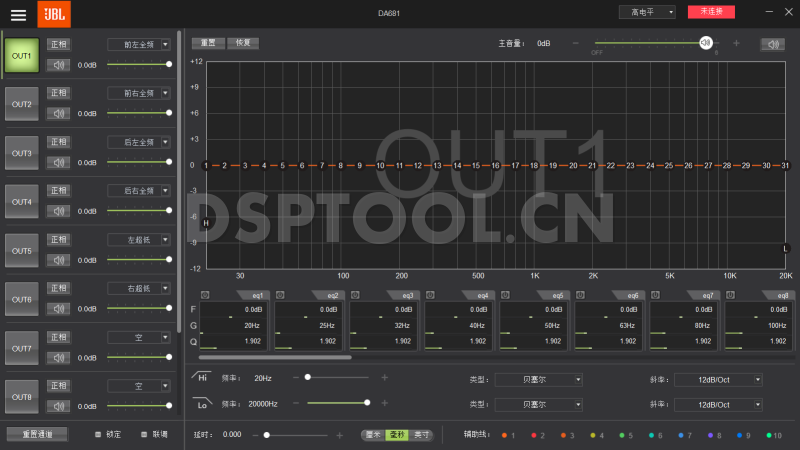800x450 pixels.
Task: Click the 重置通道 reset channel button
Action: (37, 434)
